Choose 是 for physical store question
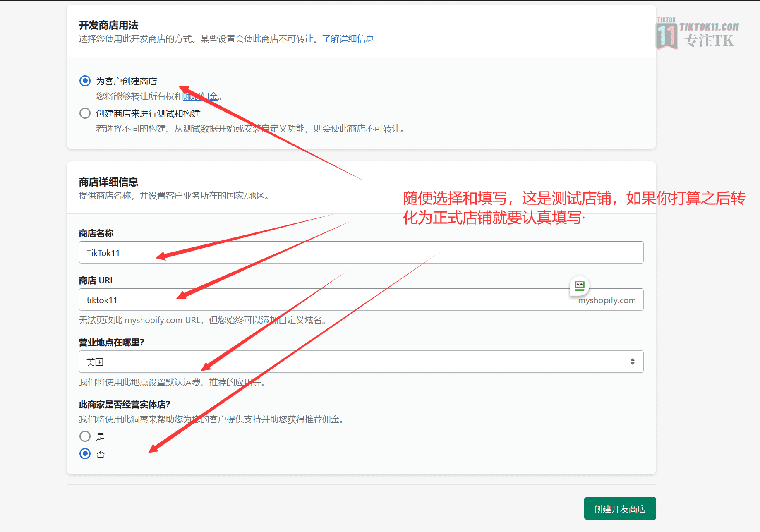 [x=85, y=436]
